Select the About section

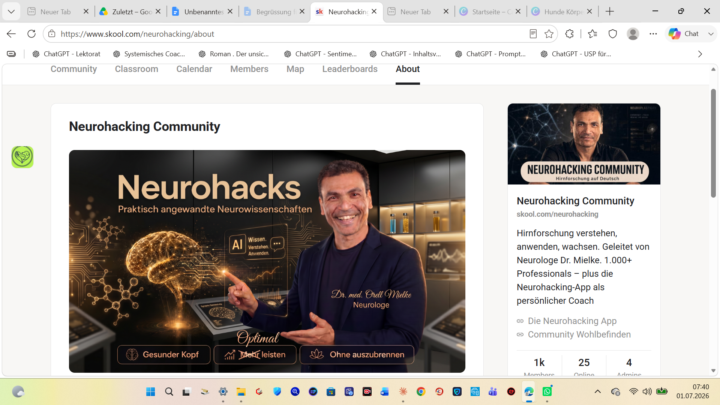pos(408,69)
